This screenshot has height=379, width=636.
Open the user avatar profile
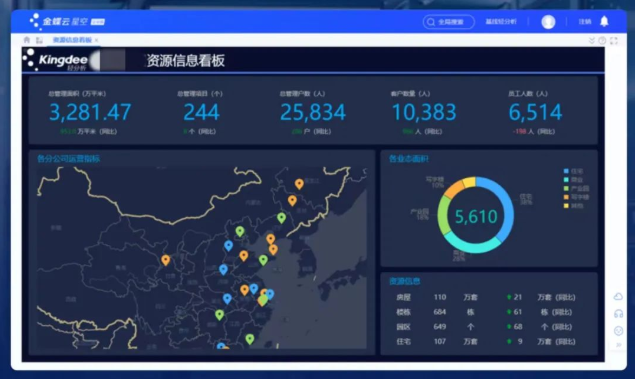(x=548, y=22)
